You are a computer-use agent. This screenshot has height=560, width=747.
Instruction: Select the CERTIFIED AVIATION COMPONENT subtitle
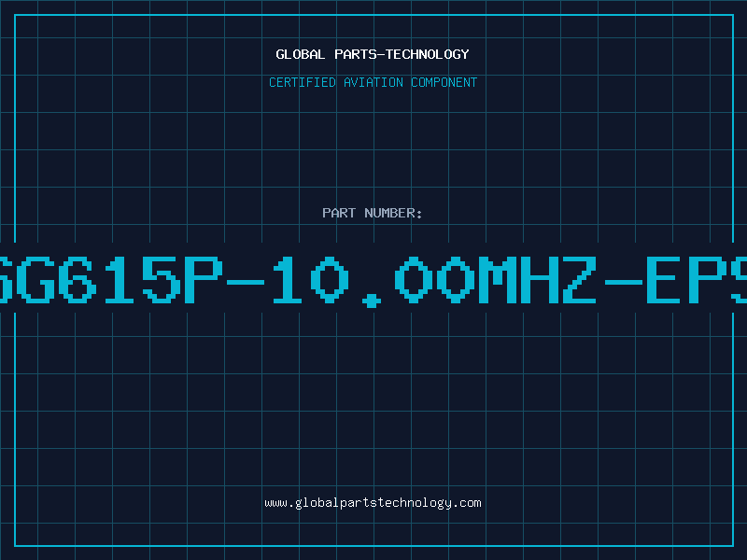373,82
